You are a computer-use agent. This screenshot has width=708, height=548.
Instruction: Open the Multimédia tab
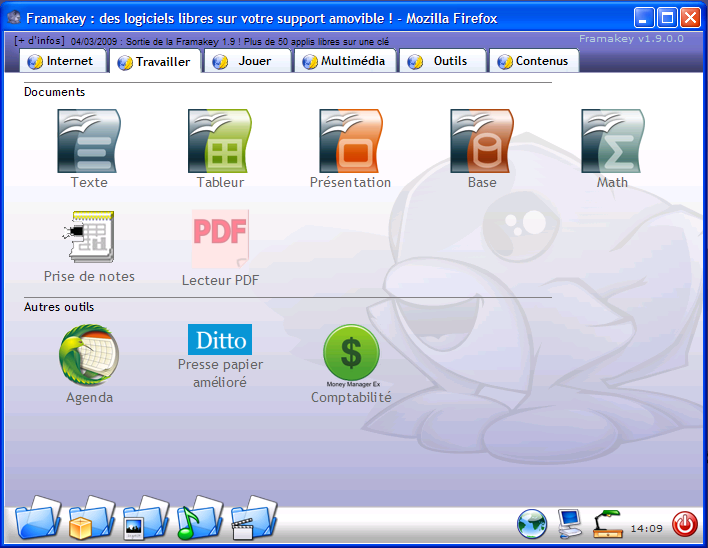346,61
